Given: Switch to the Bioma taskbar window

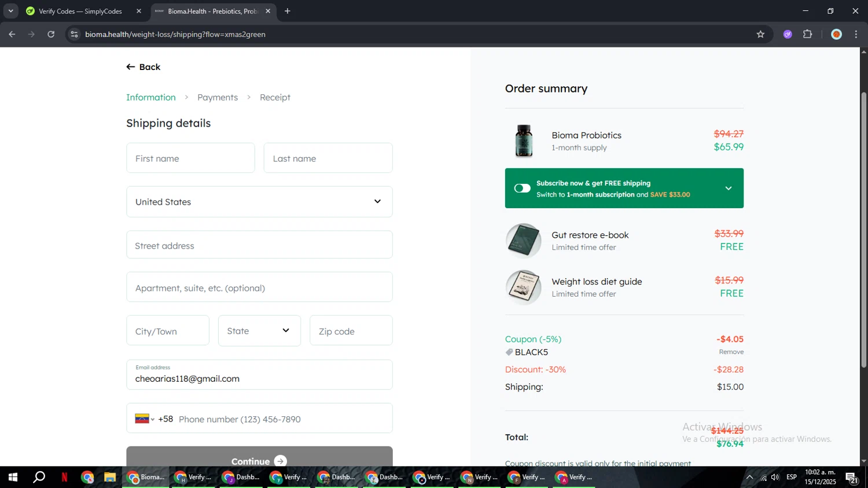Looking at the screenshot, I should [x=146, y=477].
